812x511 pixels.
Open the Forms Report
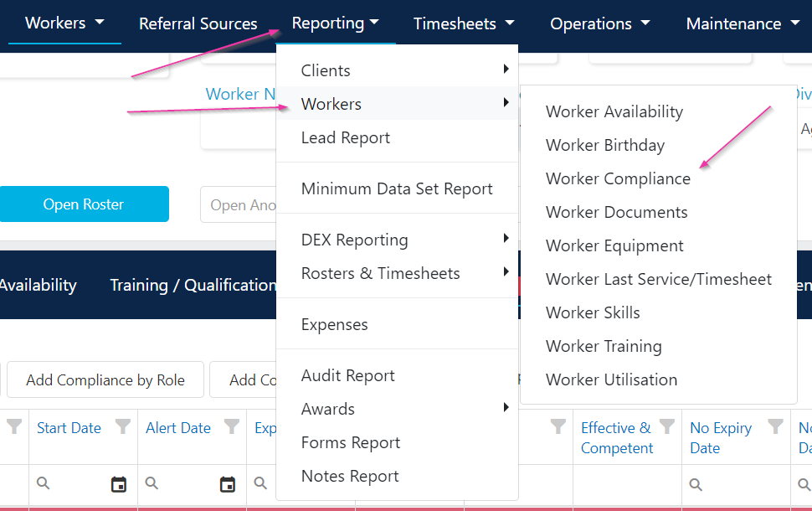397,442
